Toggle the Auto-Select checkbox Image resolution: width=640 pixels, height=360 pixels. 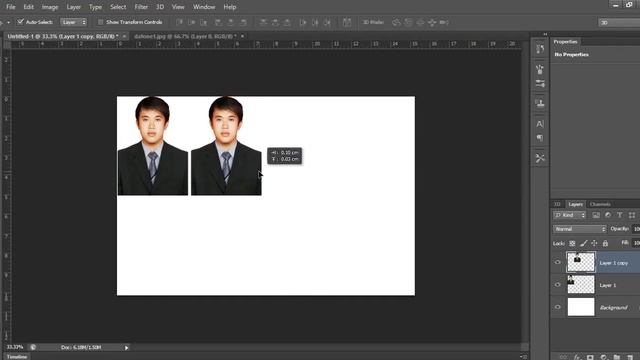coord(20,22)
